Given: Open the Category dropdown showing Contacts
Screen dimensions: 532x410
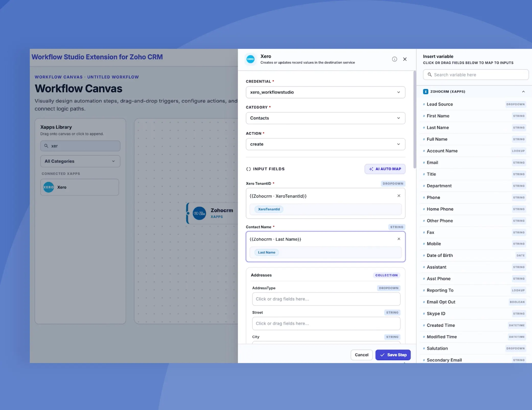Looking at the screenshot, I should coord(325,118).
